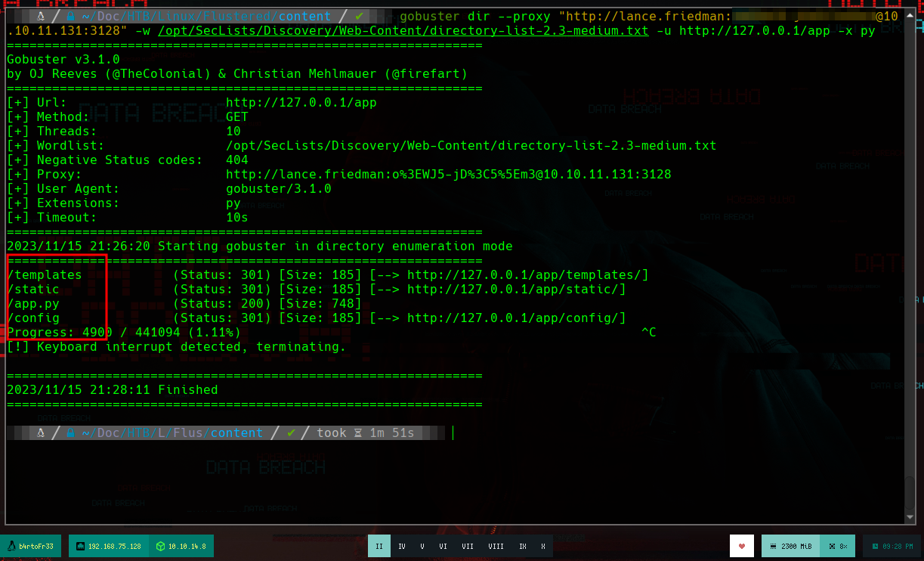Click the memory icon beside 2300 MiB
The width and height of the screenshot is (924, 561).
pyautogui.click(x=771, y=546)
